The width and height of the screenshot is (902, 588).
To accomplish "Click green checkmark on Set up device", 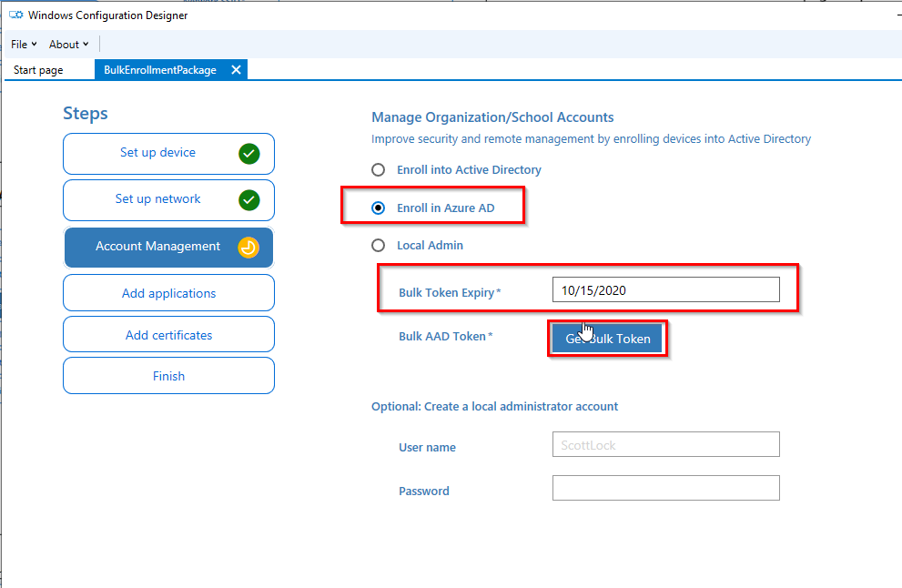I will click(249, 154).
